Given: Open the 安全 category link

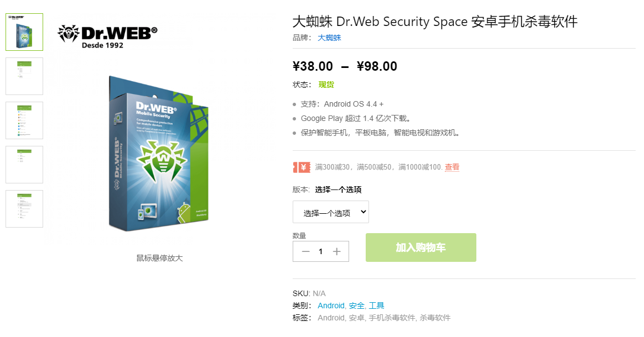Looking at the screenshot, I should 356,306.
